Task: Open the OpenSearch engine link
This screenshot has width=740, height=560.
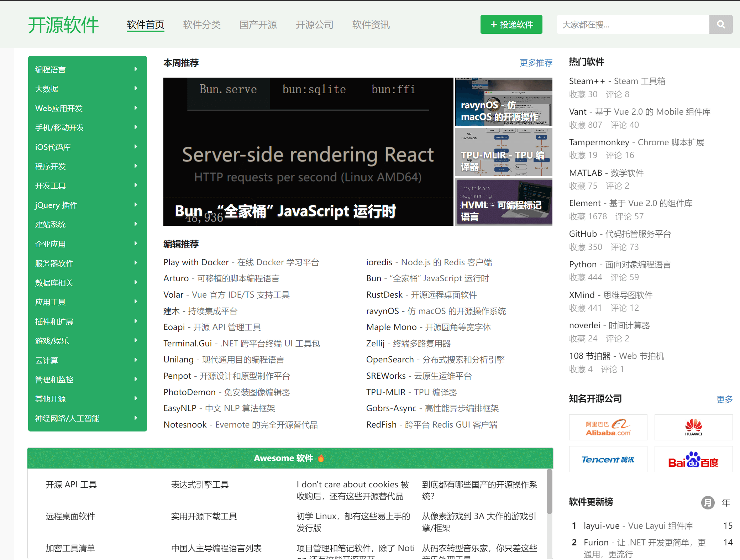Action: pyautogui.click(x=435, y=360)
